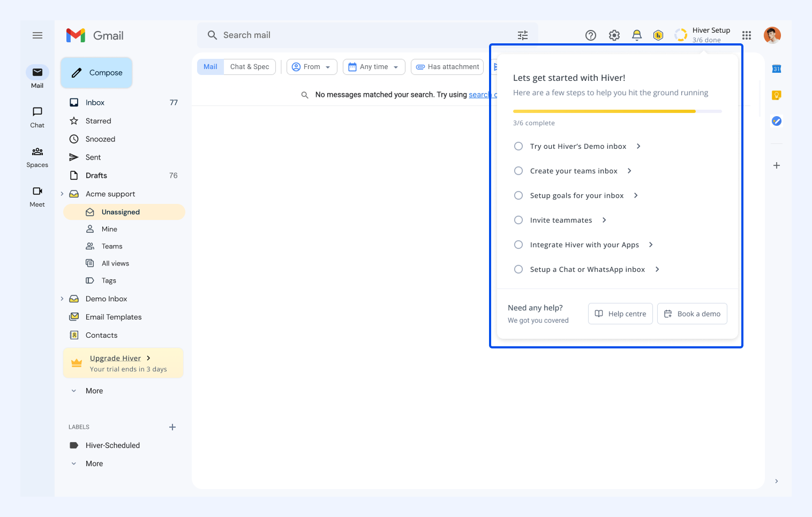Click into the Search mail field
This screenshot has width=812, height=517.
click(367, 35)
